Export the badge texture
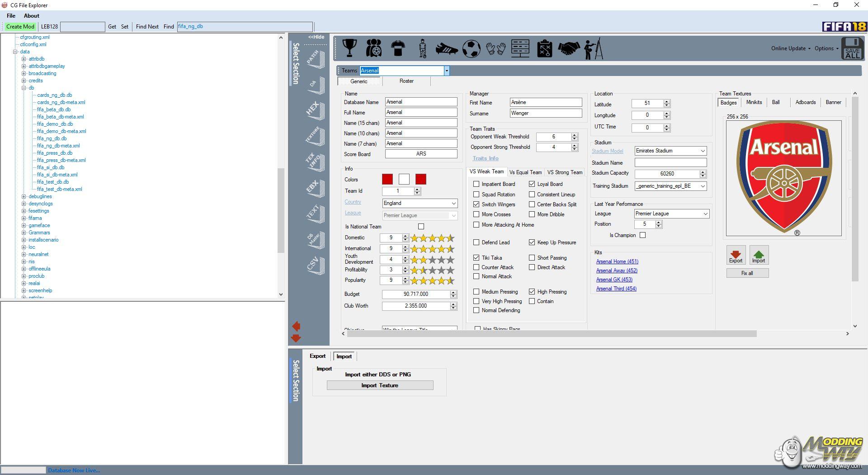This screenshot has width=868, height=475. (x=736, y=255)
